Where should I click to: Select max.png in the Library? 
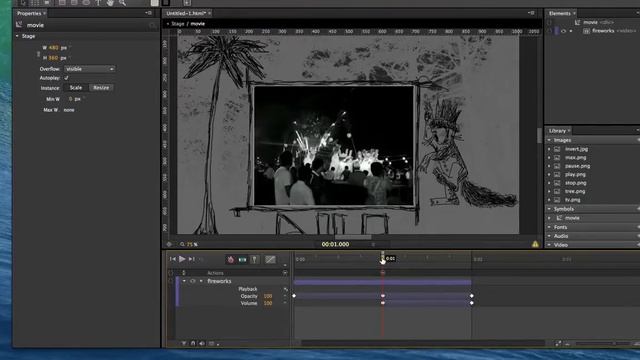pyautogui.click(x=576, y=158)
